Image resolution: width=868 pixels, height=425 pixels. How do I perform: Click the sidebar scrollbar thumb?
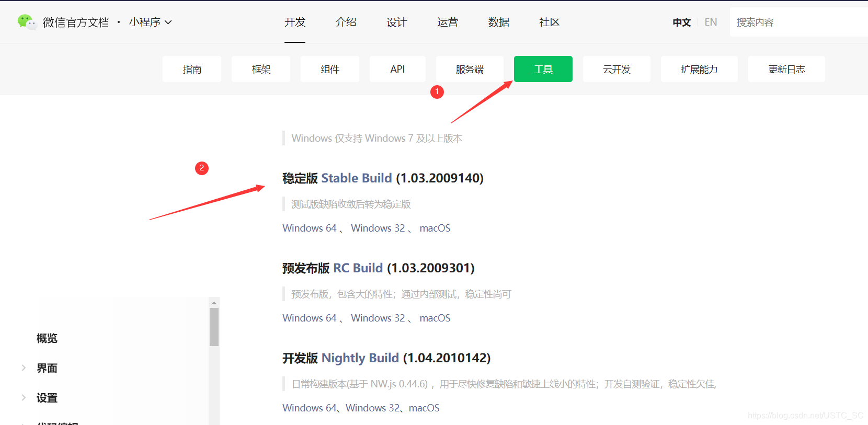point(214,327)
